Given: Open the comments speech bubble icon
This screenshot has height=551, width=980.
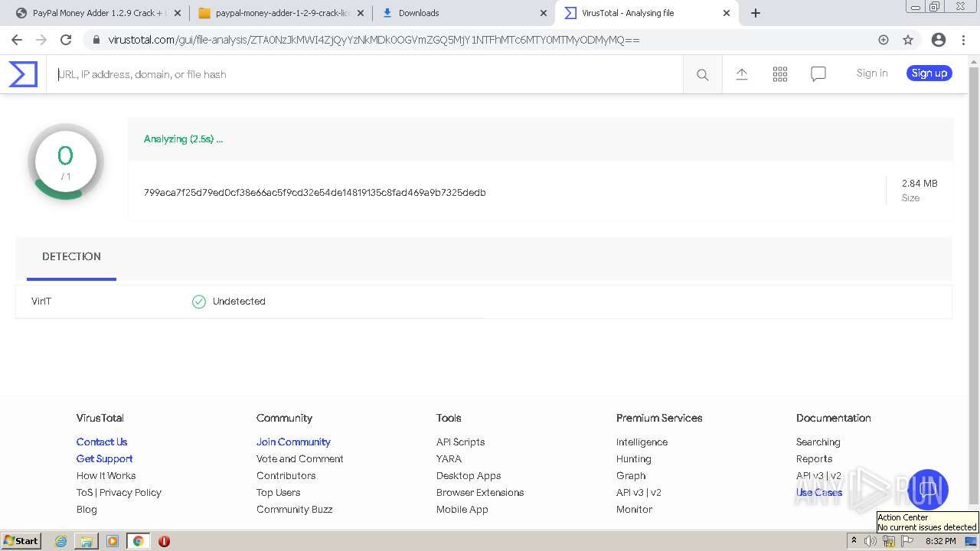Looking at the screenshot, I should pos(818,74).
